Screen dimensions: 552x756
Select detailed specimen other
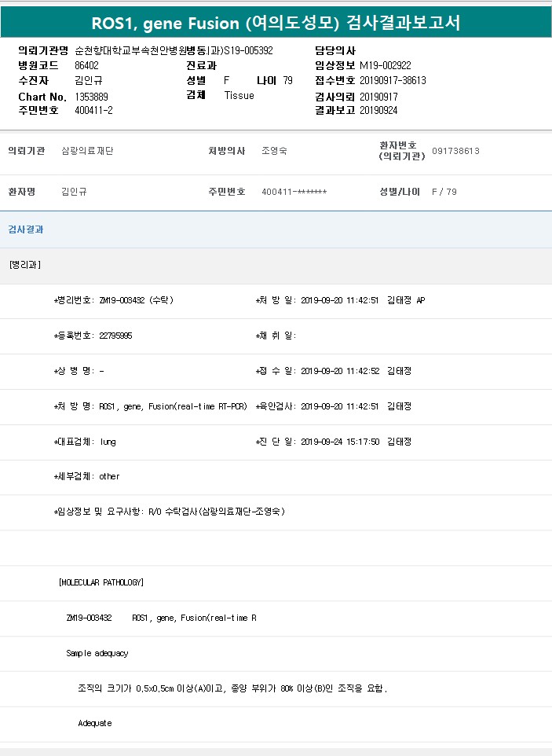click(x=109, y=476)
